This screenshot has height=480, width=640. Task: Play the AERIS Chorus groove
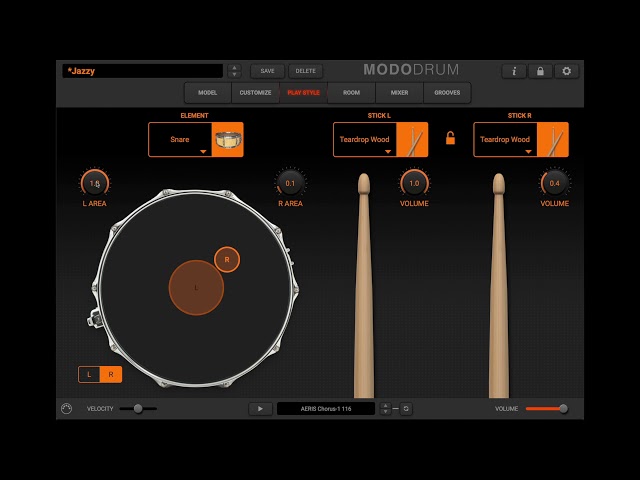tap(260, 409)
